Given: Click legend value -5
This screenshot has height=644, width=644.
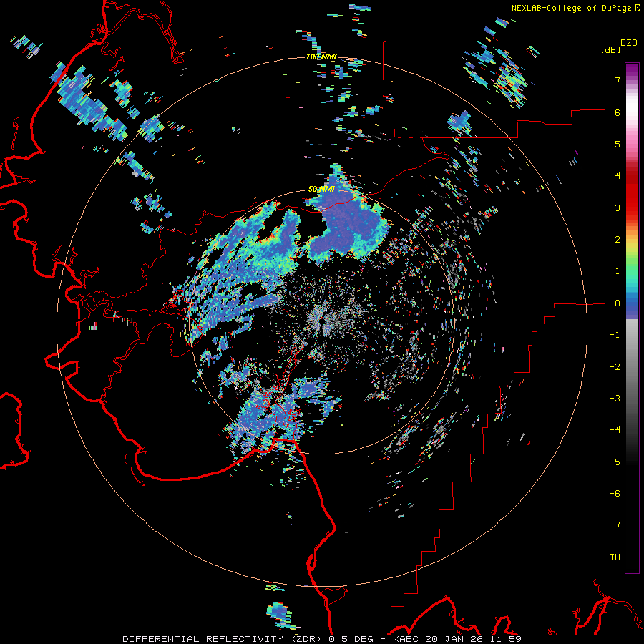Looking at the screenshot, I should pos(615,462).
